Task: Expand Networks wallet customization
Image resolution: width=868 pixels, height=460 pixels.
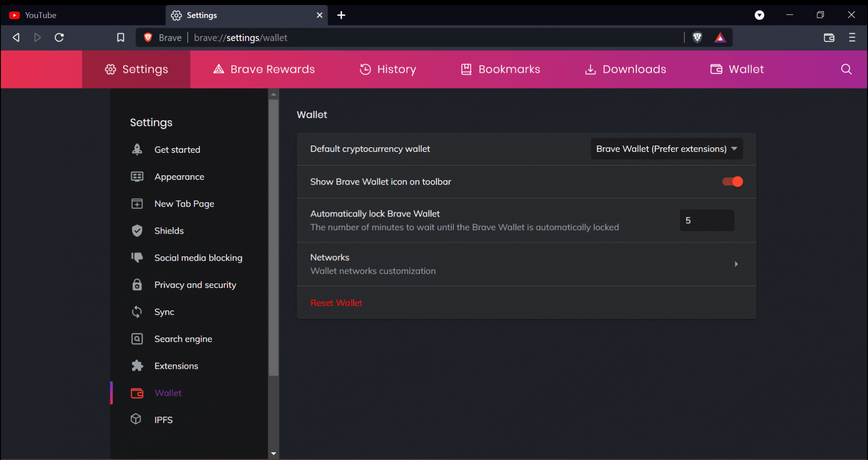Action: click(x=526, y=264)
